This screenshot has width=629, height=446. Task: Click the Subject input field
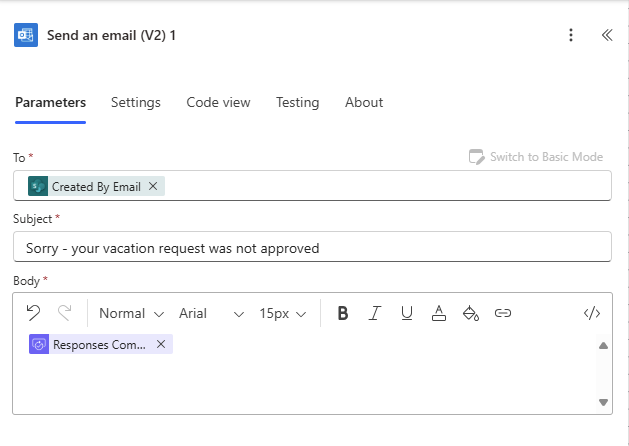point(311,247)
